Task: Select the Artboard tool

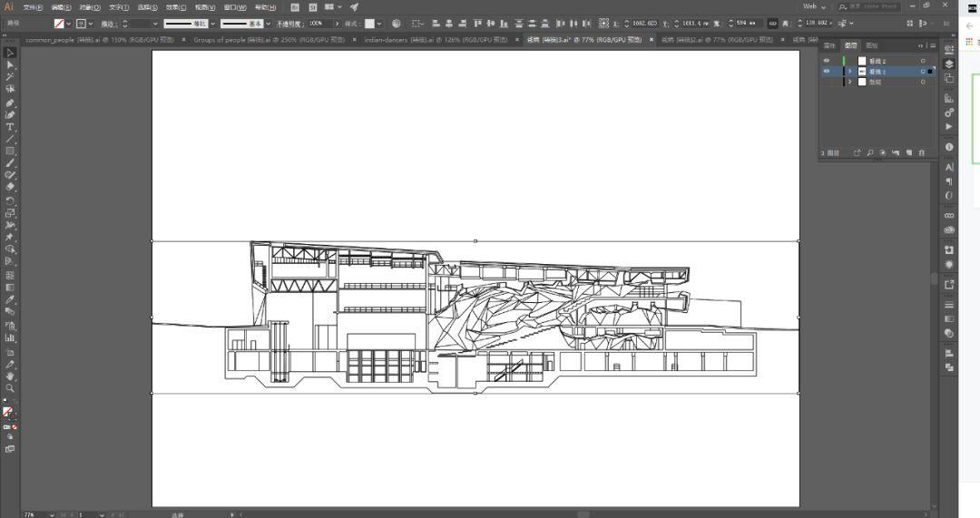Action: (x=10, y=352)
